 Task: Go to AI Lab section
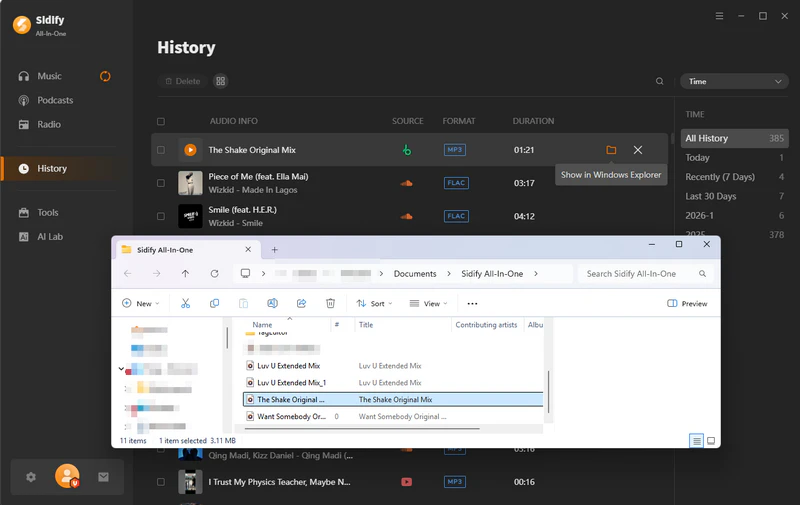point(49,236)
